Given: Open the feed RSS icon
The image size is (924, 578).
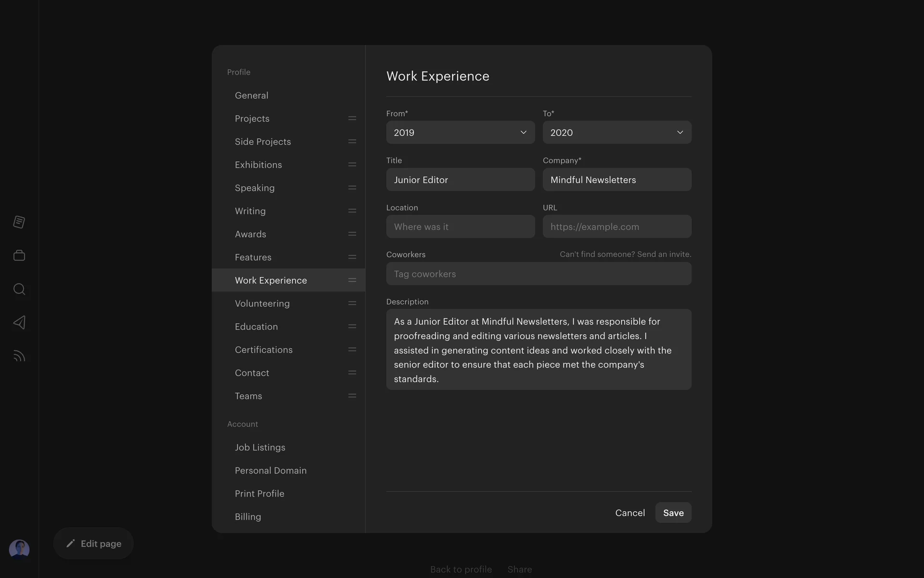Looking at the screenshot, I should click(x=19, y=356).
